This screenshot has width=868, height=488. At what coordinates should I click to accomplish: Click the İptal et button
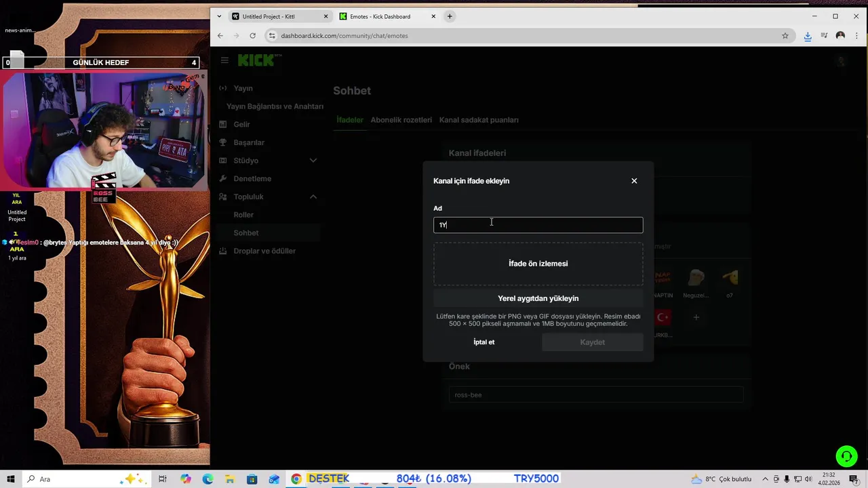coord(484,342)
